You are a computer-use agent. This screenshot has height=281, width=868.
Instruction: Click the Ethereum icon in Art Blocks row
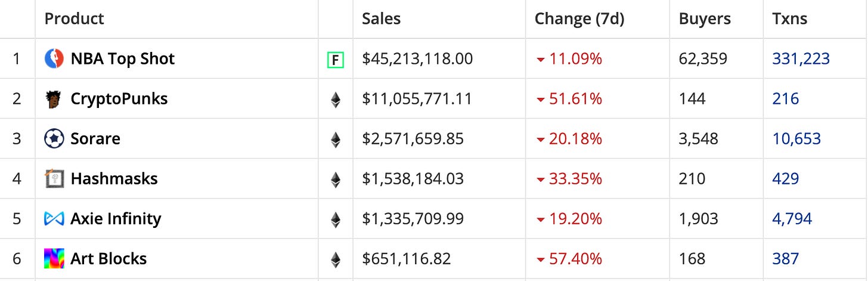[x=336, y=259]
